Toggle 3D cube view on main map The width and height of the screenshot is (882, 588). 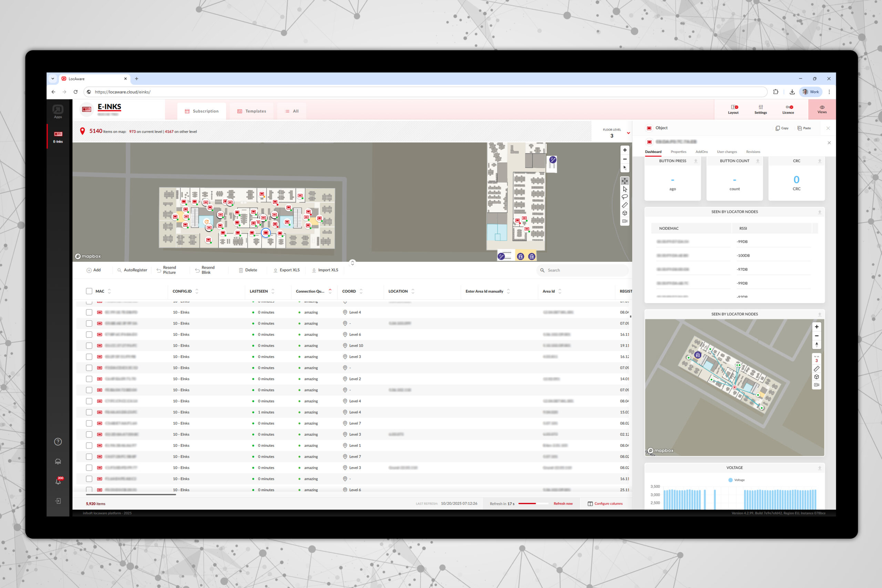[x=625, y=213]
